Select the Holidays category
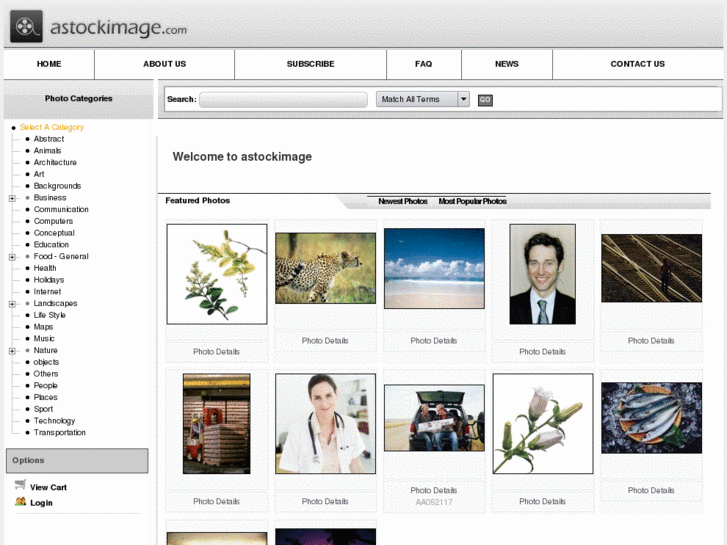This screenshot has height=545, width=727. (49, 280)
